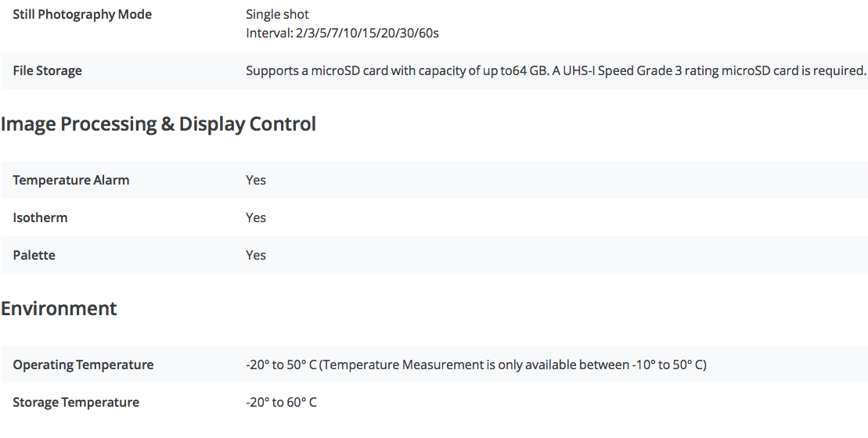Viewport: 868px width, 438px height.
Task: Click the Interval 2/3/5/7/10/15/20/30/60s text
Action: point(342,33)
